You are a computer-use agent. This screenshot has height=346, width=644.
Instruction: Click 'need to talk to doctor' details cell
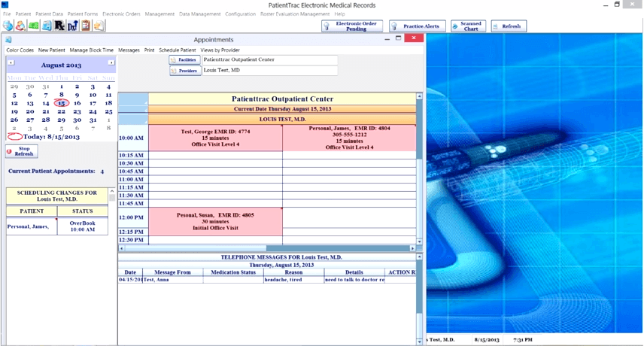click(x=355, y=280)
